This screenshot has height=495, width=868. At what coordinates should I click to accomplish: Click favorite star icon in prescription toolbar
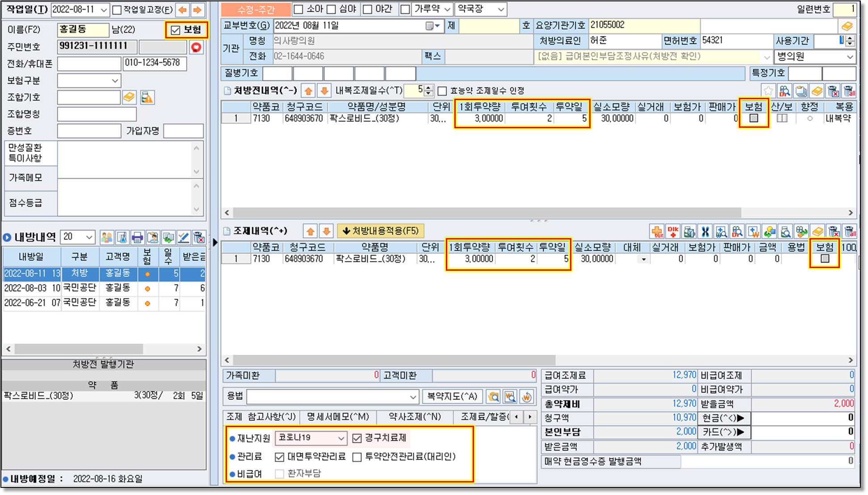[768, 91]
